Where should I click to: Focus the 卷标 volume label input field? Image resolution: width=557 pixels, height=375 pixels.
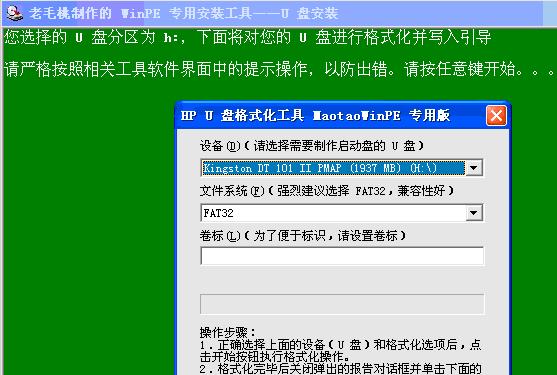click(x=342, y=256)
